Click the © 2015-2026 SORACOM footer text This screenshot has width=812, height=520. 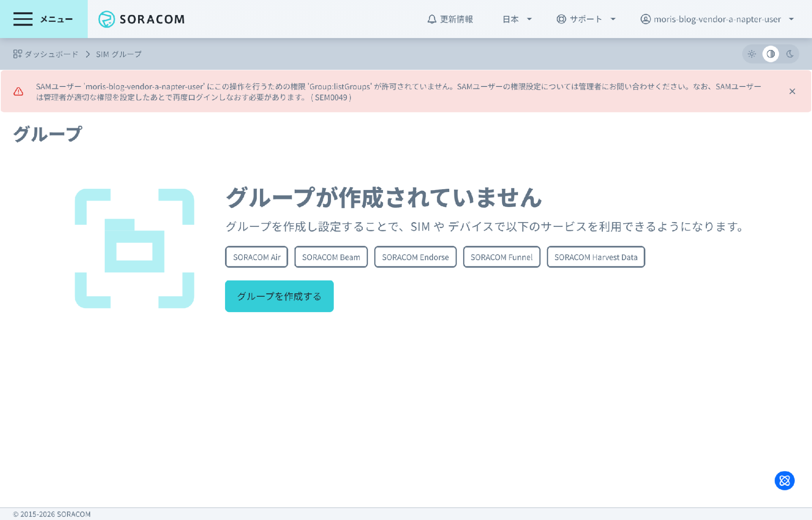52,514
